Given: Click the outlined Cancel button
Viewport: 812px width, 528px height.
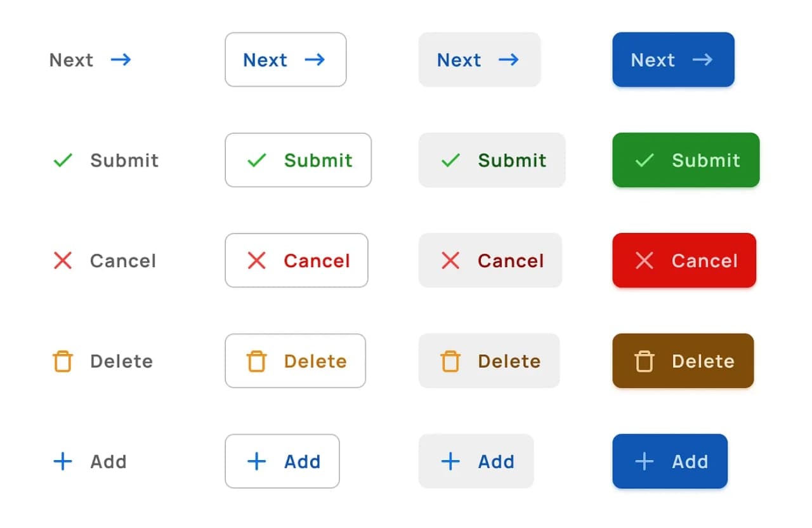Looking at the screenshot, I should pos(296,260).
